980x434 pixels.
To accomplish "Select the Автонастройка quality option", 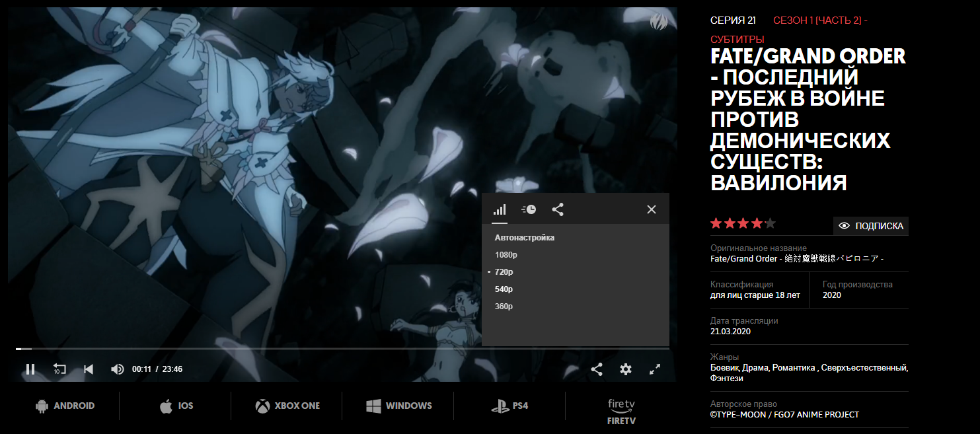I will pos(525,238).
